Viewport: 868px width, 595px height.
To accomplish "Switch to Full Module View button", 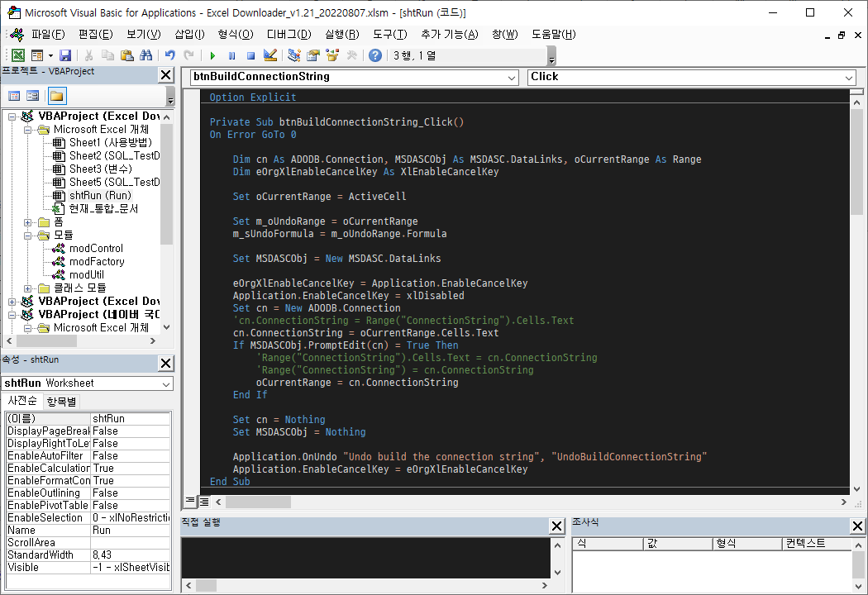I will point(203,502).
